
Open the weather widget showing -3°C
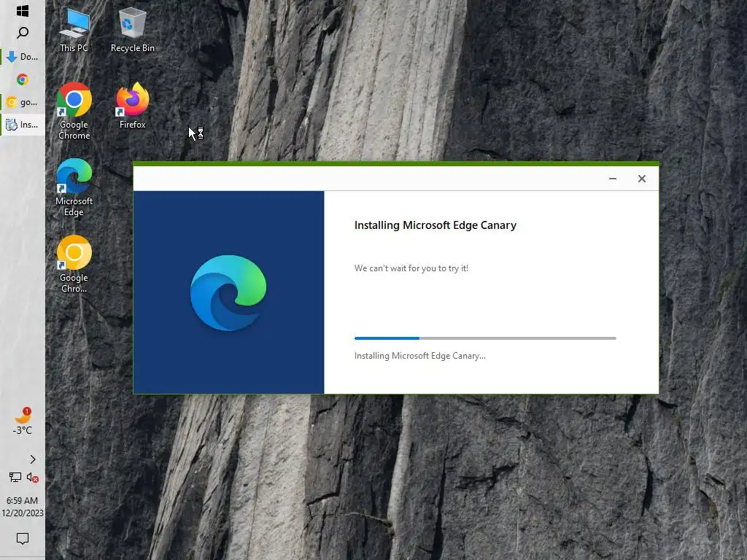point(23,421)
